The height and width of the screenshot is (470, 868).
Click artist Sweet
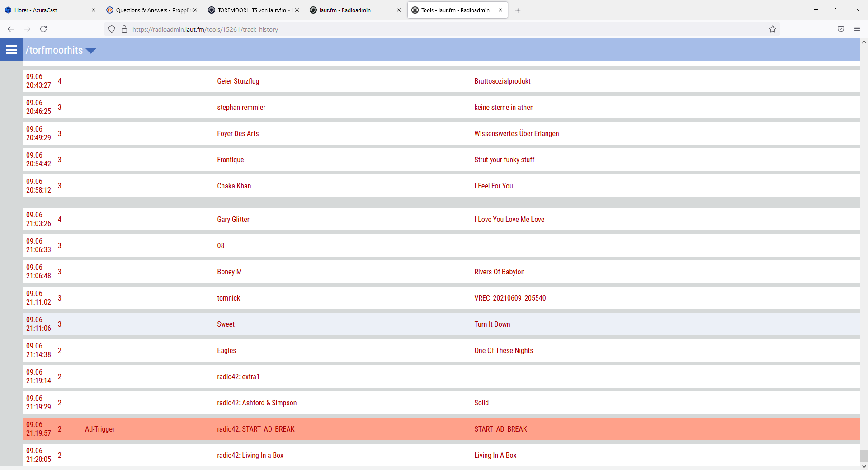[x=226, y=324]
